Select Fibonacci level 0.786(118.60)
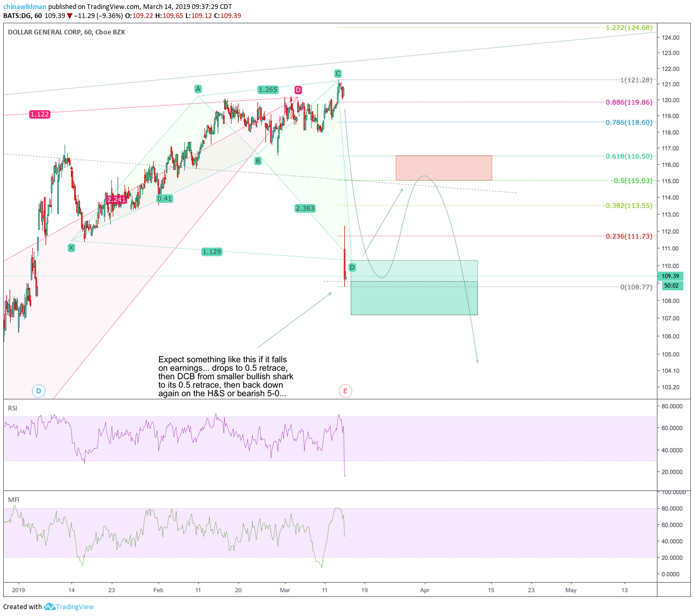 (x=629, y=122)
